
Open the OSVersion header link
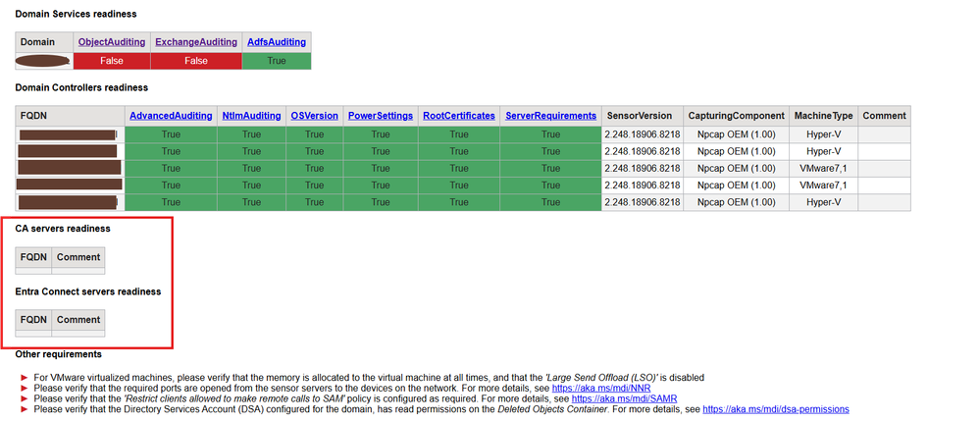314,116
